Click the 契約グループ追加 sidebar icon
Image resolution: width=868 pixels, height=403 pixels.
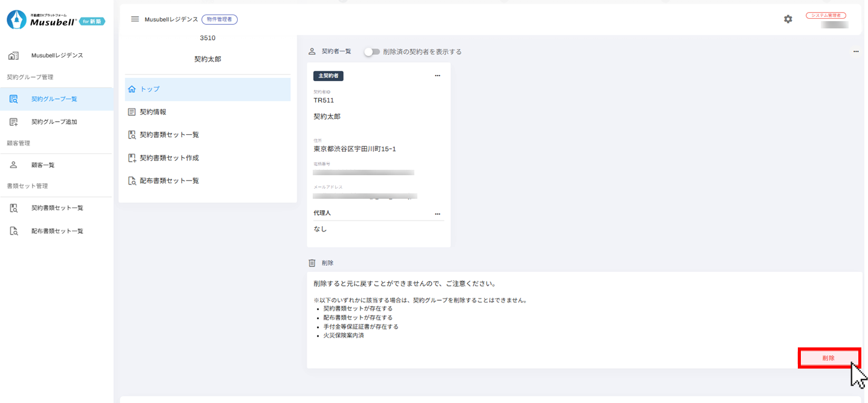[x=13, y=122]
